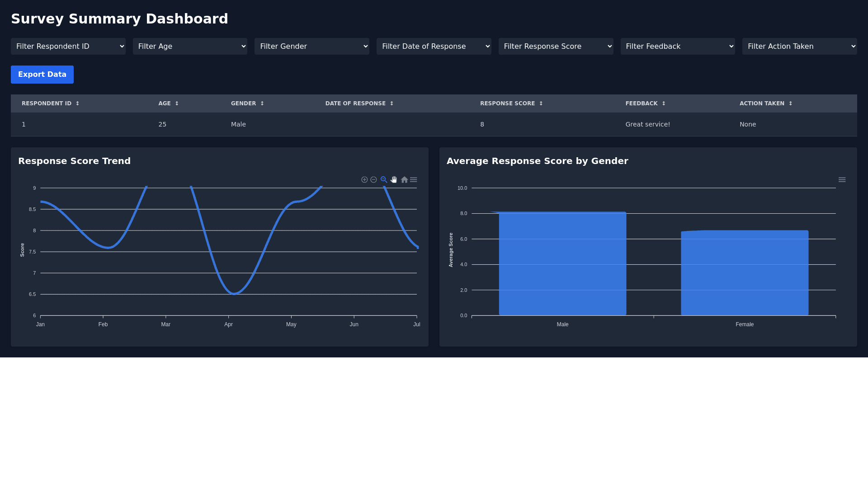Open the Filter Response Score dropdown

click(x=556, y=47)
